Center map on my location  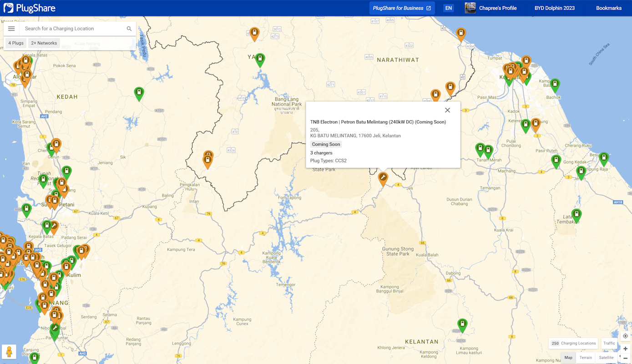click(x=625, y=336)
